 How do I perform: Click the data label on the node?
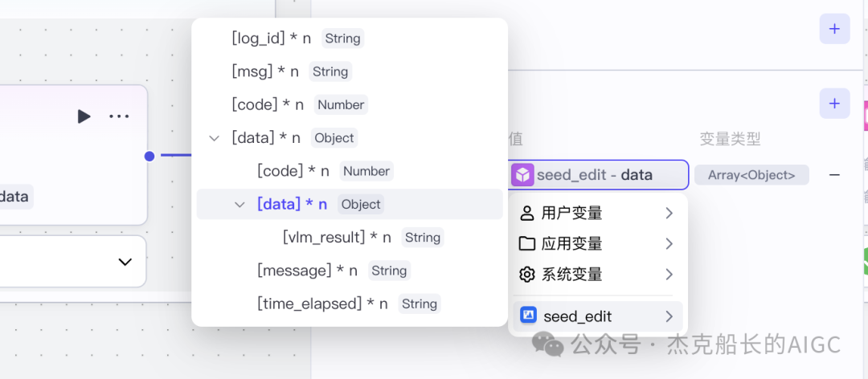pos(14,197)
